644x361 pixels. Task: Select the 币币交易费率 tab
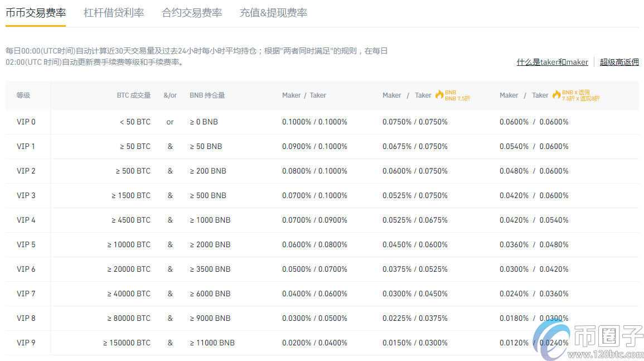[x=36, y=12]
